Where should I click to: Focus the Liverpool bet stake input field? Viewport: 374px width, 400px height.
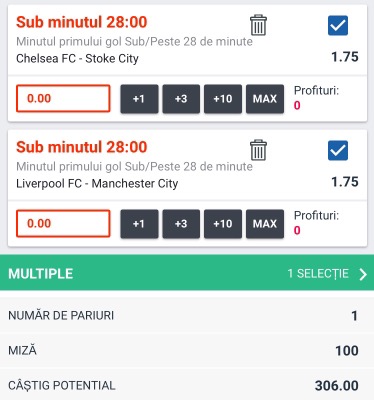63,223
